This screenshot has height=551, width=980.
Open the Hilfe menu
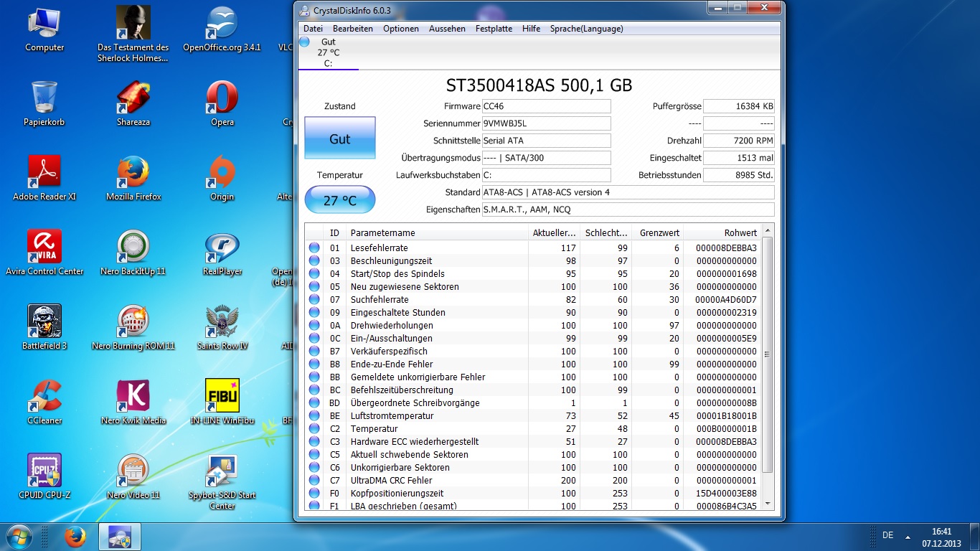tap(532, 29)
